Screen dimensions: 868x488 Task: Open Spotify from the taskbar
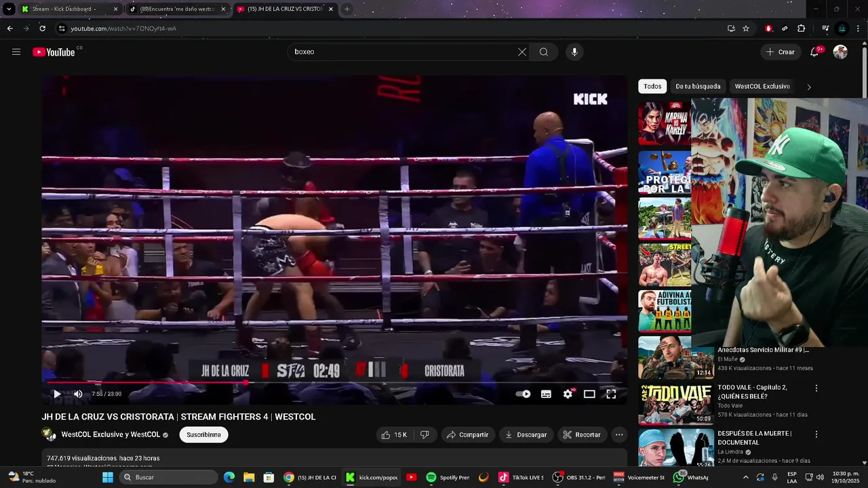tap(448, 477)
